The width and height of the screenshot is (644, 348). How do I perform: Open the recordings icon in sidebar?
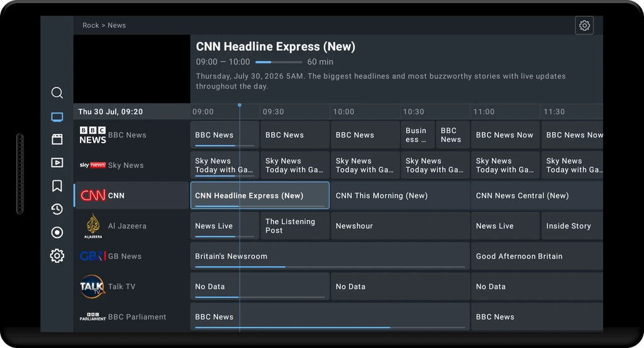pyautogui.click(x=57, y=232)
